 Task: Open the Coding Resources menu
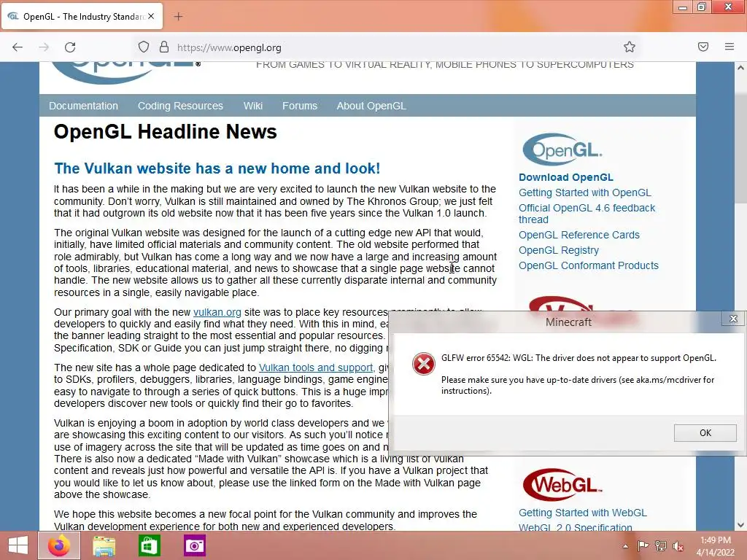180,106
